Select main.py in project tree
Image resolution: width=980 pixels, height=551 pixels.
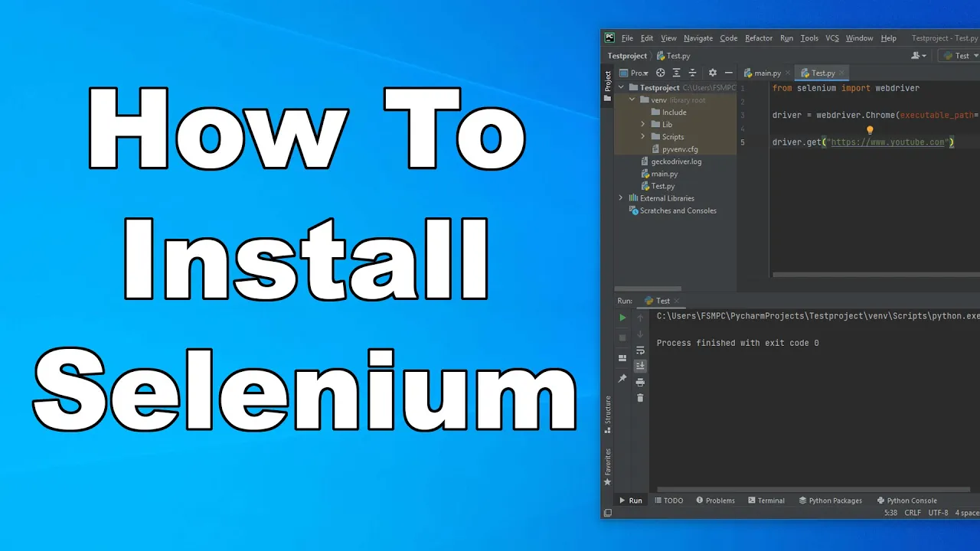[x=658, y=174]
